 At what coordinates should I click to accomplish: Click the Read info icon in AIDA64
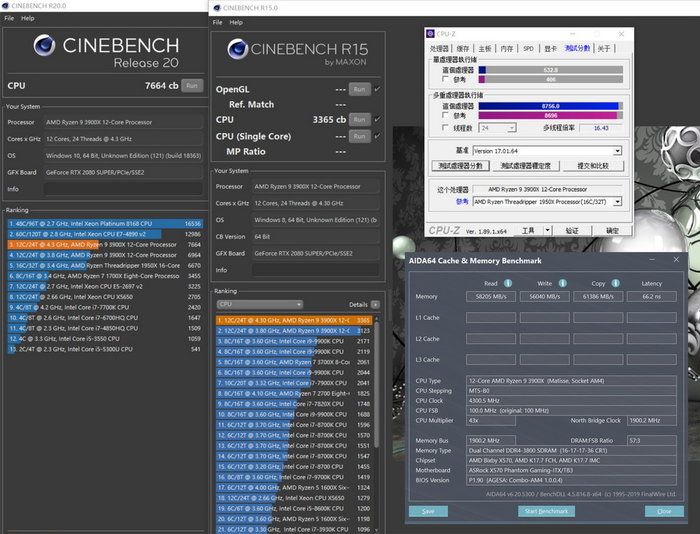(508, 283)
